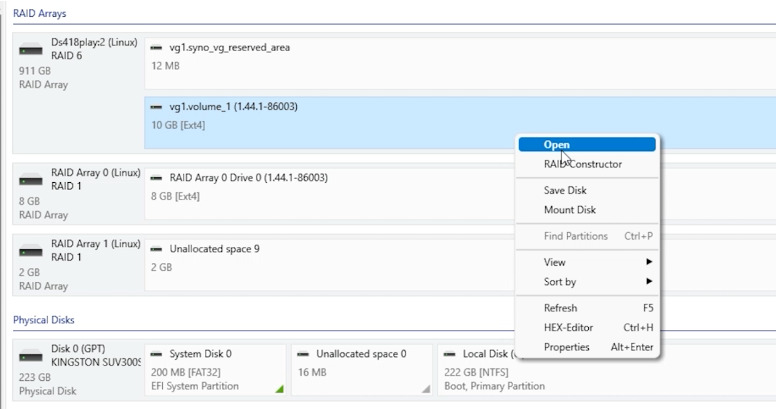This screenshot has width=776, height=409.
Task: Click the Unallocated space 0 partition icon
Action: pos(303,354)
